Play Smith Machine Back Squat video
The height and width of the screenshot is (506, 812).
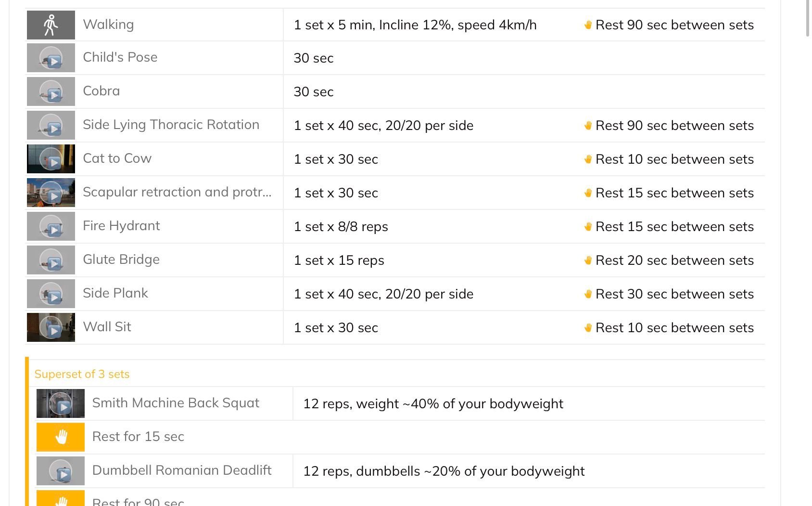(60, 404)
